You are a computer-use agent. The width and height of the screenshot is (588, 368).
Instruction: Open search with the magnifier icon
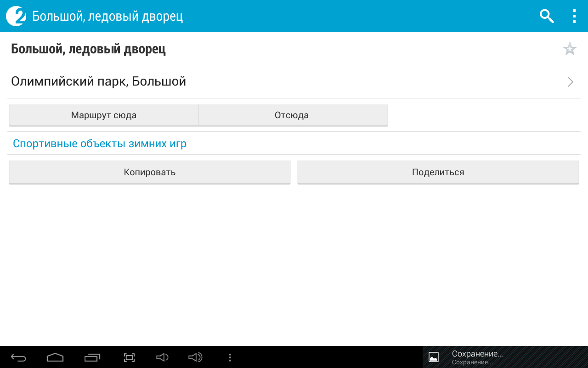546,16
